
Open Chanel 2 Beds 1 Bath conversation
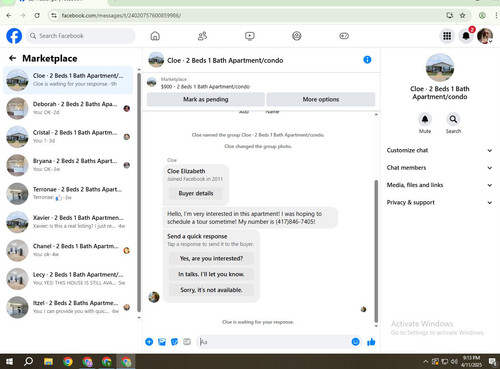click(x=68, y=250)
